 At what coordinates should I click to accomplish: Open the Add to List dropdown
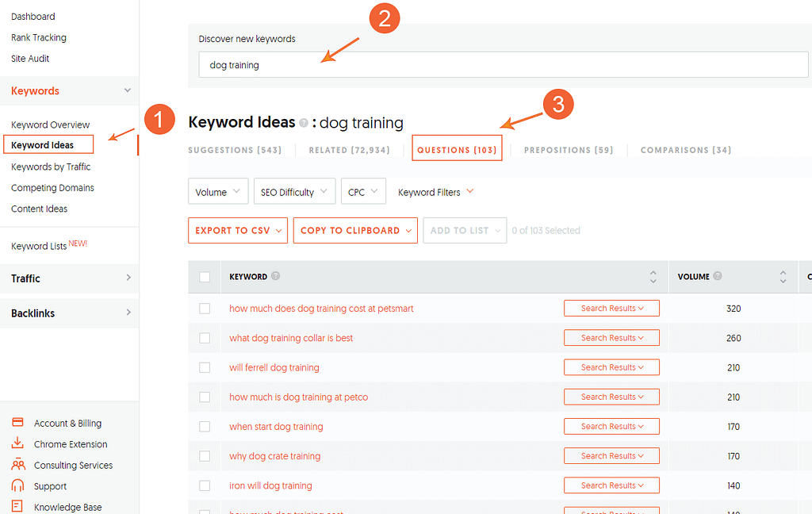[x=465, y=230]
